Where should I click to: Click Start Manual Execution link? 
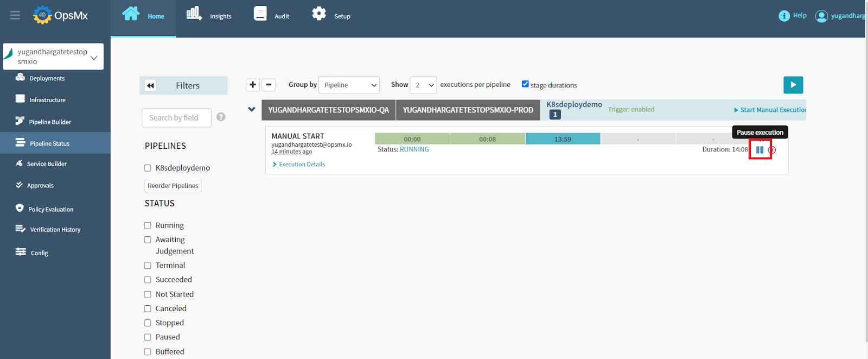770,110
